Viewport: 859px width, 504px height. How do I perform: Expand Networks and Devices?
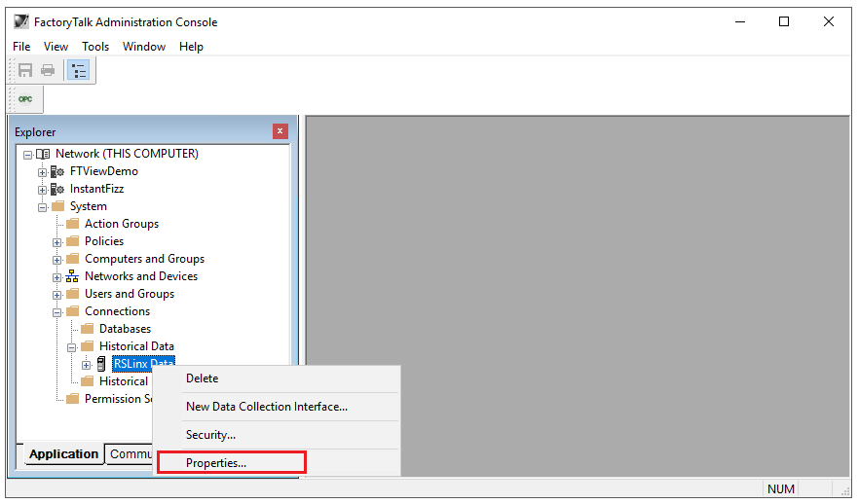(x=56, y=277)
